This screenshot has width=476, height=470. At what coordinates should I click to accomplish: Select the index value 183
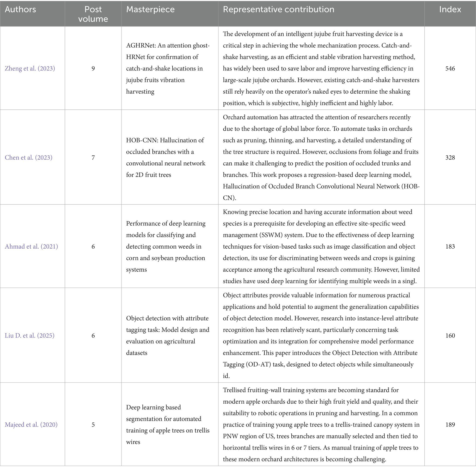tap(450, 246)
